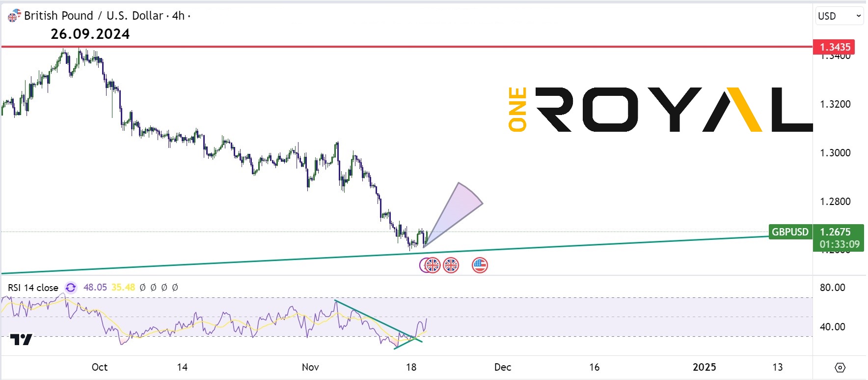Image resolution: width=868 pixels, height=380 pixels.
Task: Click the 13 date label on time axis
Action: tap(777, 367)
